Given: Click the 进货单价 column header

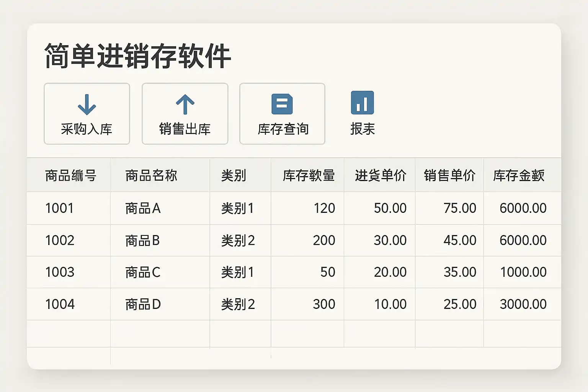Looking at the screenshot, I should pyautogui.click(x=381, y=176).
